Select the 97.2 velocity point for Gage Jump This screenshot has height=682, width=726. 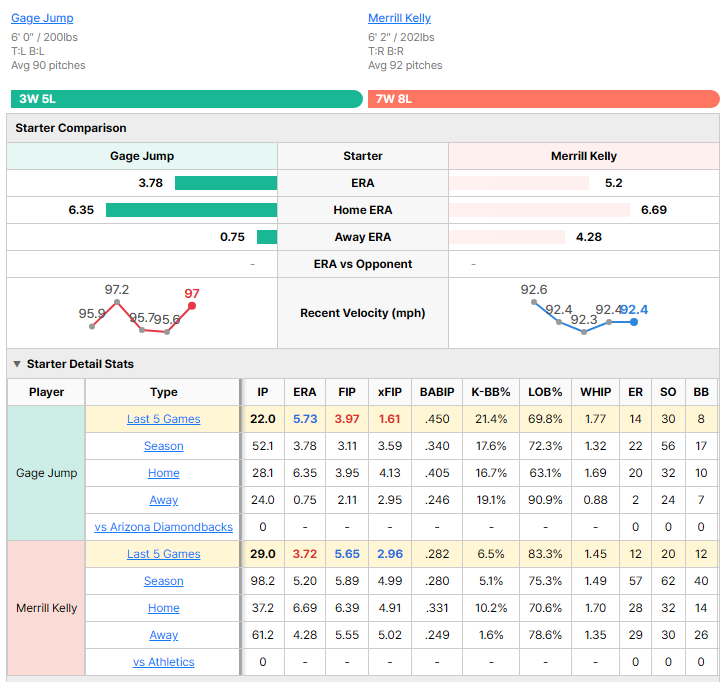point(117,302)
